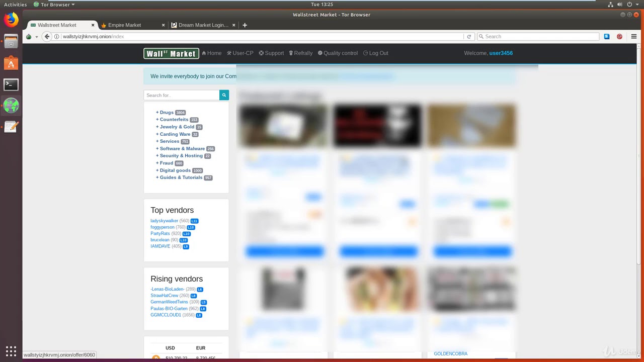Open Refrally in the navigation bar
Viewport: 644px width, 362px height.
(x=300, y=53)
